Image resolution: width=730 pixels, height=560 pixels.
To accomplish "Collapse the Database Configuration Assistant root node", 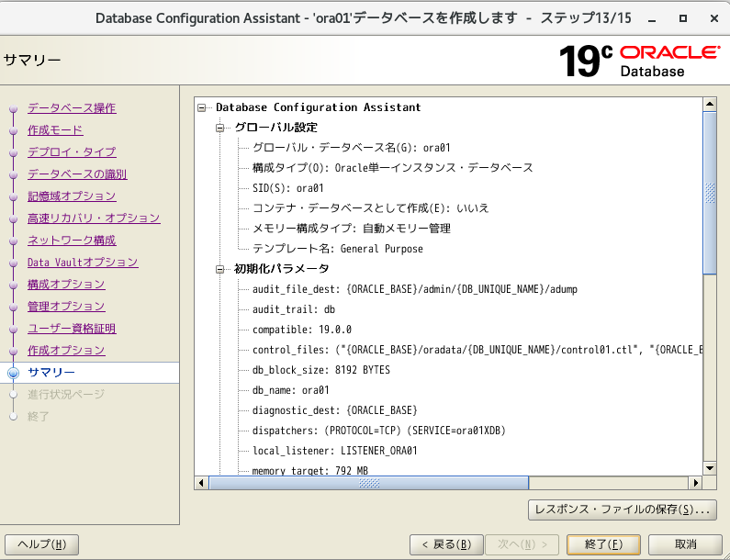I will click(202, 108).
